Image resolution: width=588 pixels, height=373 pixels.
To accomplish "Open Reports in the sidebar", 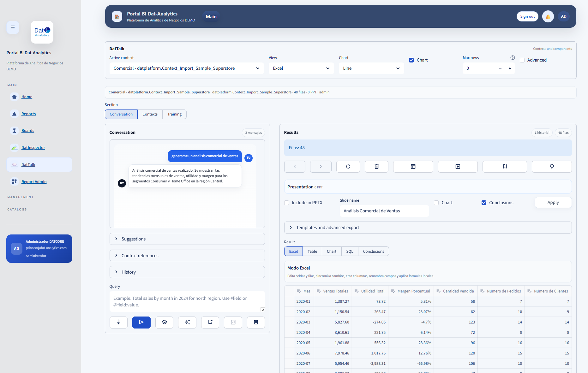I will tap(28, 114).
